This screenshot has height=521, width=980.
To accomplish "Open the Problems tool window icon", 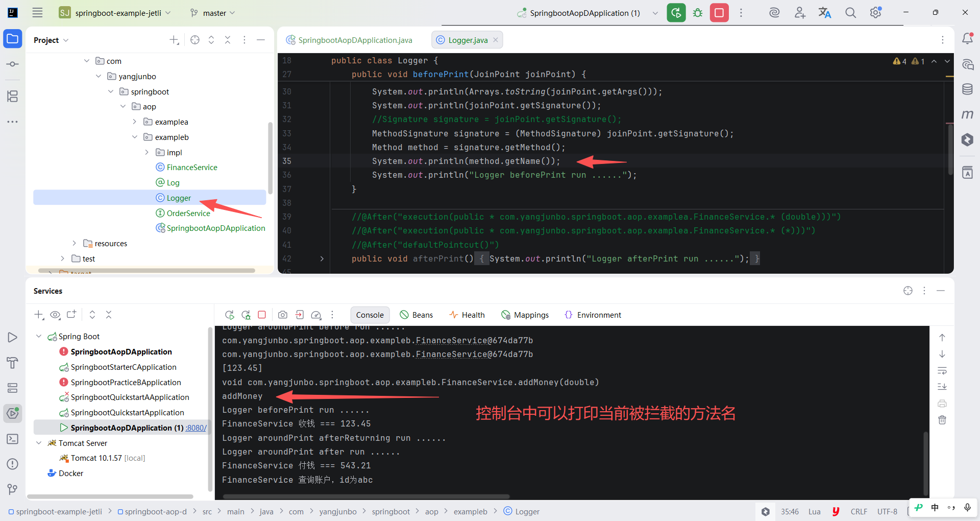I will tap(13, 464).
